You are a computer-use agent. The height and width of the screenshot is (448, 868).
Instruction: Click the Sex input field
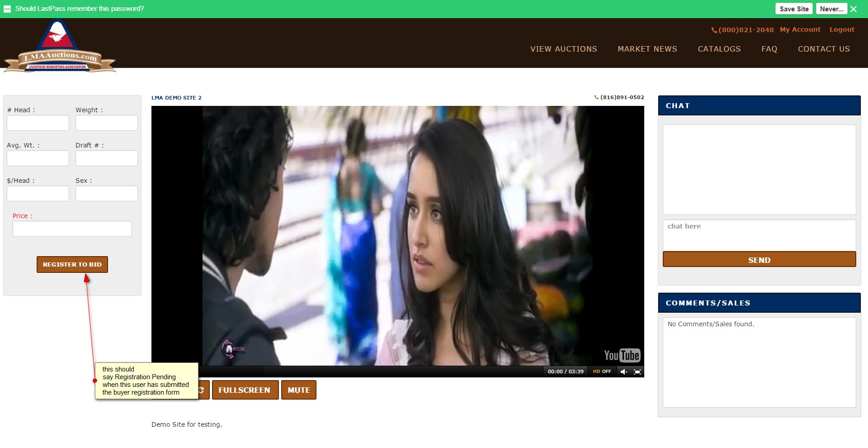(x=107, y=193)
